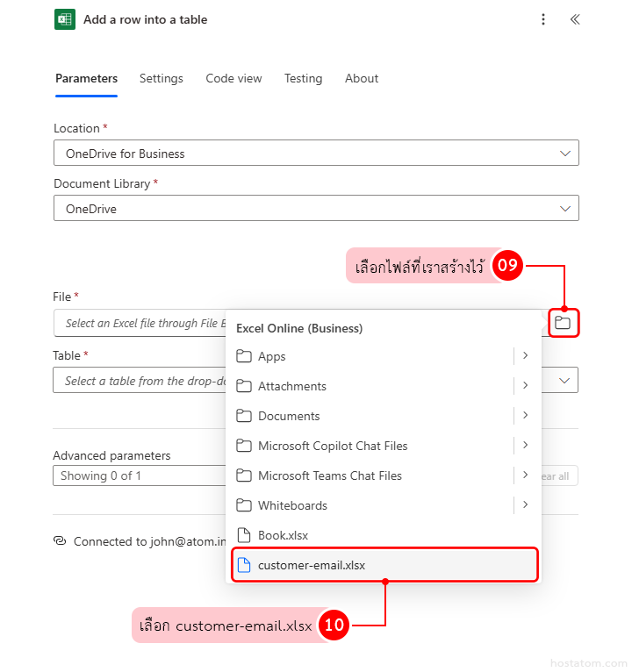The height and width of the screenshot is (672, 632).
Task: Click the connection link icon
Action: click(x=60, y=541)
